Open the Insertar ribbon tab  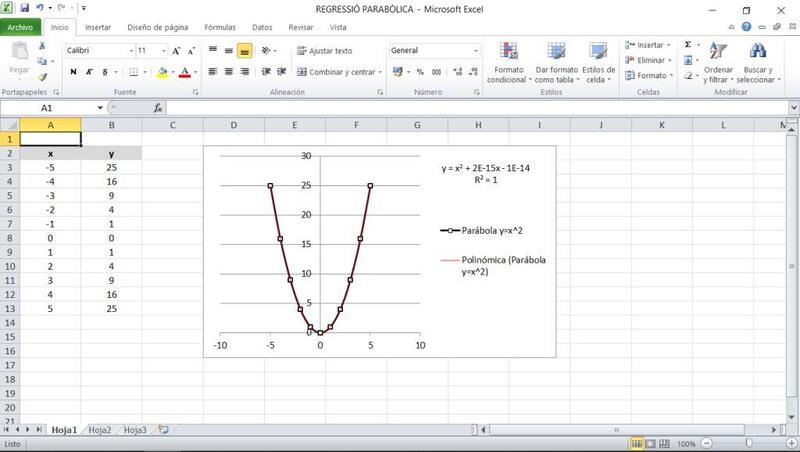[x=98, y=28]
